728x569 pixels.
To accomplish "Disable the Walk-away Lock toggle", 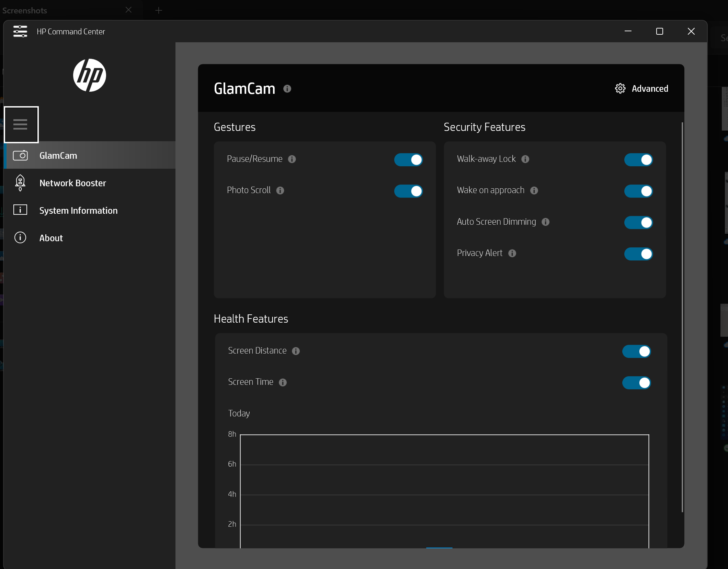I will 638,160.
